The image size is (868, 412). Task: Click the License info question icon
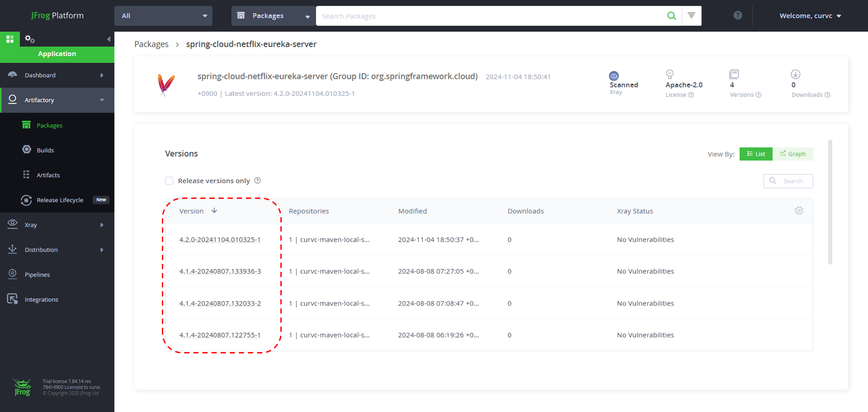click(x=691, y=95)
